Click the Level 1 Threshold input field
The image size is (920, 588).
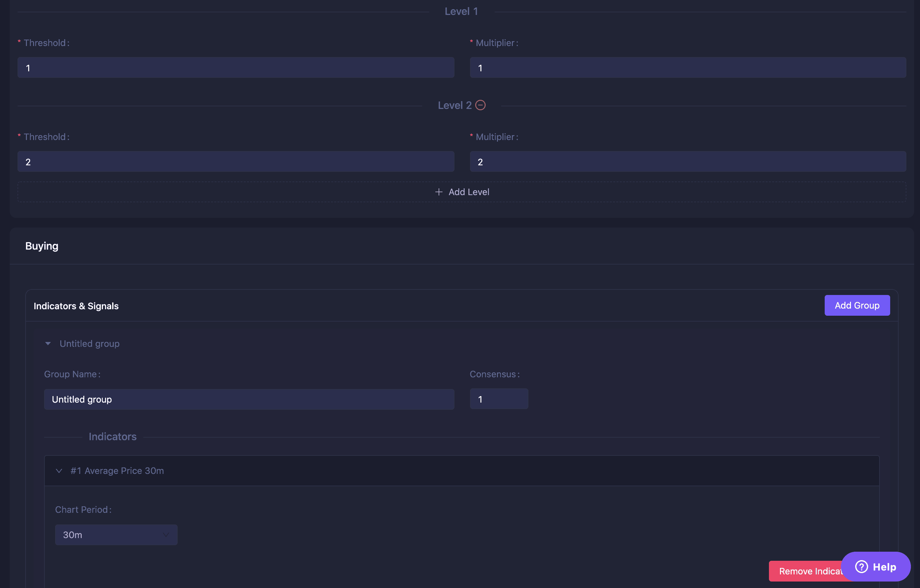click(235, 67)
